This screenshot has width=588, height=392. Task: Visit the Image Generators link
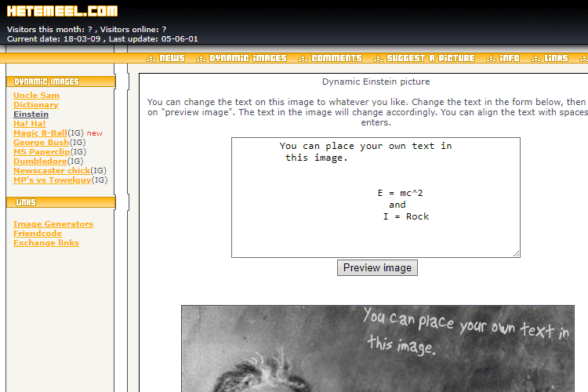coord(53,224)
